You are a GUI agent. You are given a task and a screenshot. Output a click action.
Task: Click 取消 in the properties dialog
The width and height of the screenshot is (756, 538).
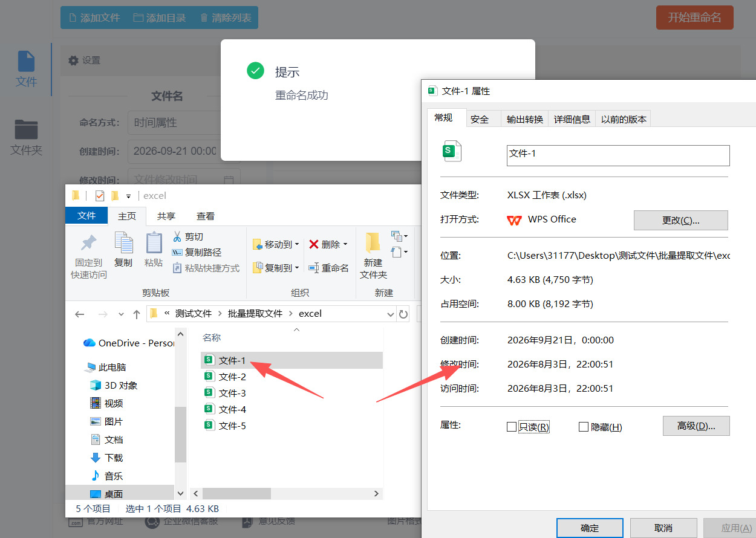click(x=663, y=528)
